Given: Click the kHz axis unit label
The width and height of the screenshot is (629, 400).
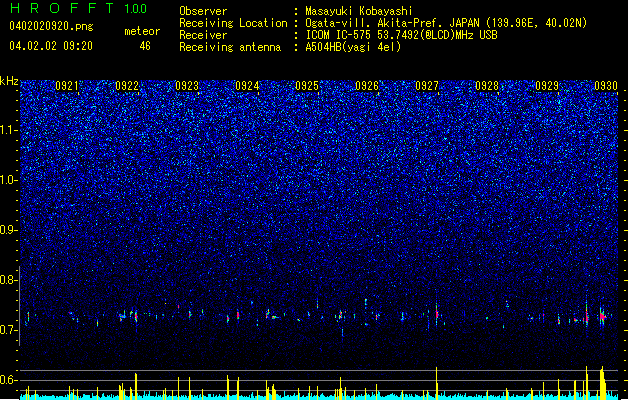Looking at the screenshot, I should (9, 81).
